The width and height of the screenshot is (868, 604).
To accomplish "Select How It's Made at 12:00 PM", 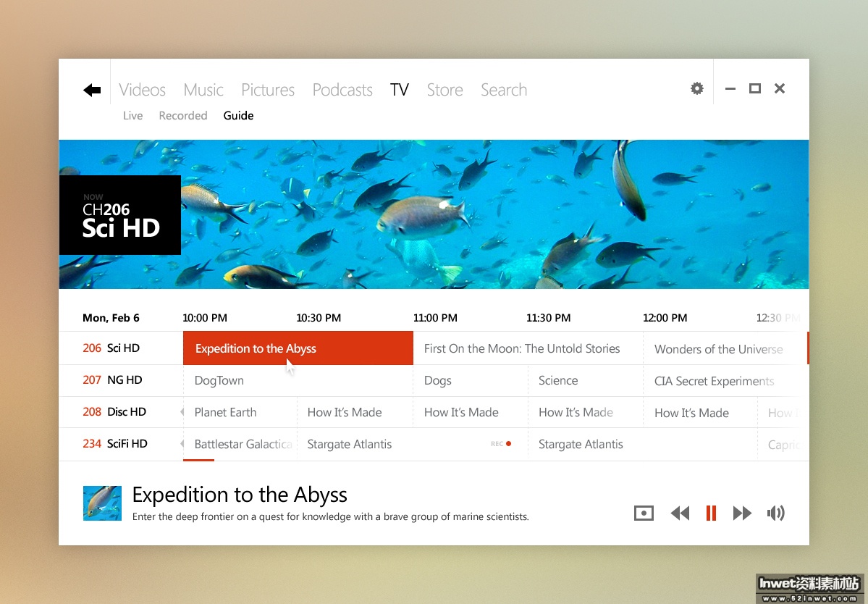I will [x=700, y=413].
